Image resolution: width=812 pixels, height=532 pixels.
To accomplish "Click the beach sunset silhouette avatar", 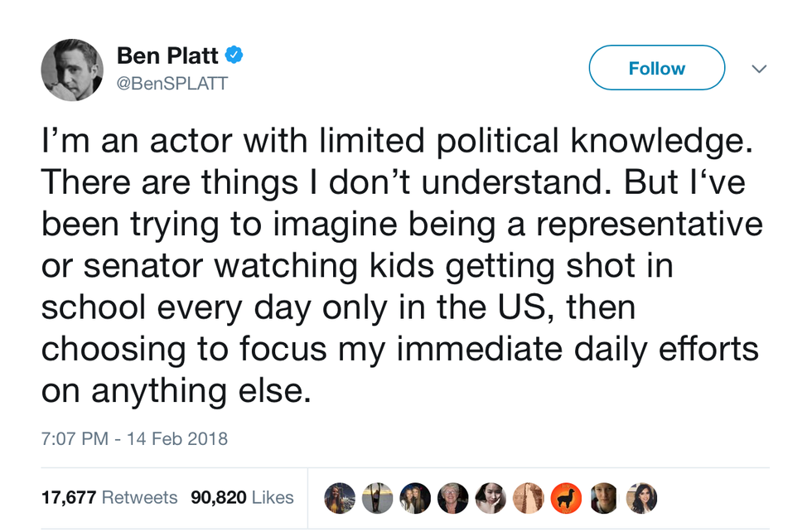I will (377, 498).
